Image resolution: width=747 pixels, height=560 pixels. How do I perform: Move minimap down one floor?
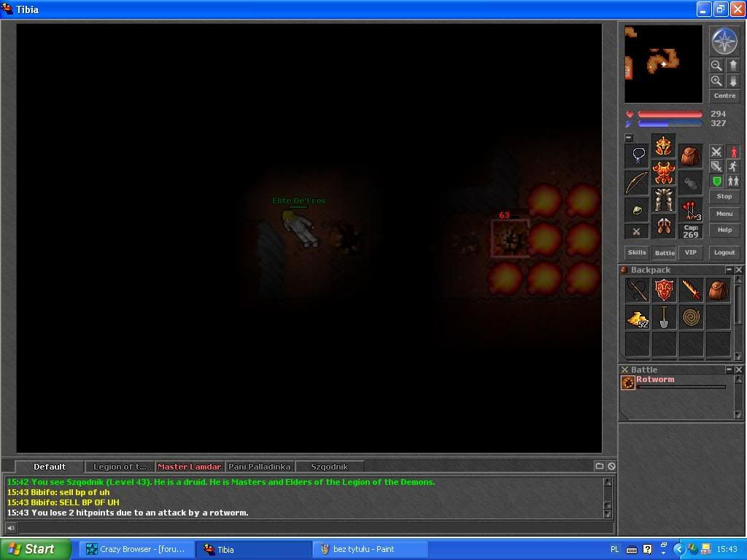[732, 80]
